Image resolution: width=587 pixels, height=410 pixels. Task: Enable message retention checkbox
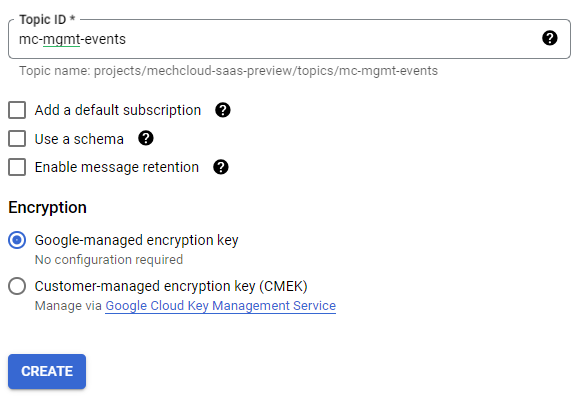coord(17,167)
